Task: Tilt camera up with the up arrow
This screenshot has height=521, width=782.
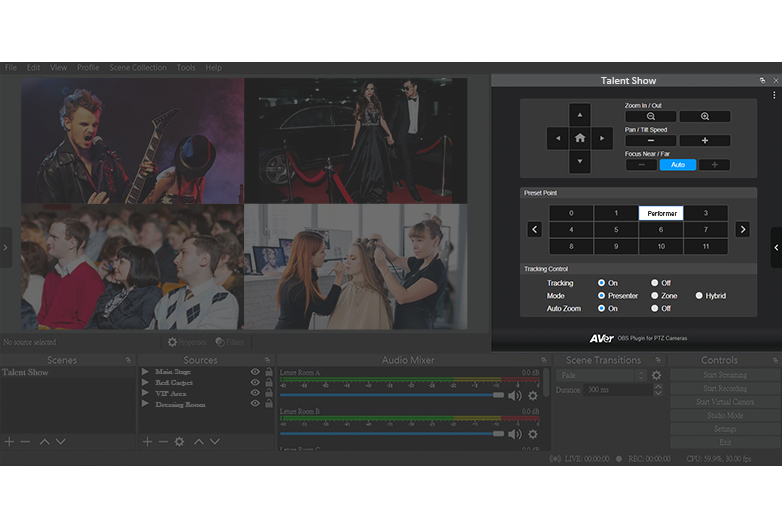Action: coord(579,115)
